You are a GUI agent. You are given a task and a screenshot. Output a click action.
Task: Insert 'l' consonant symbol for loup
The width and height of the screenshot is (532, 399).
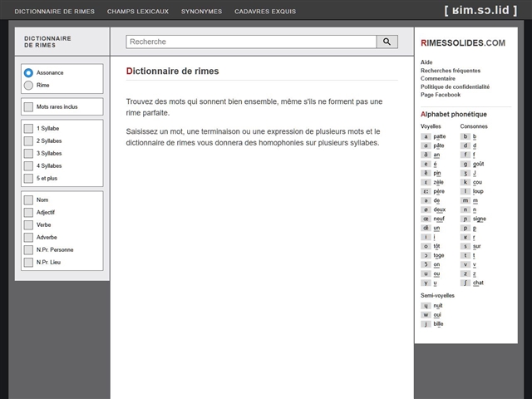point(465,191)
